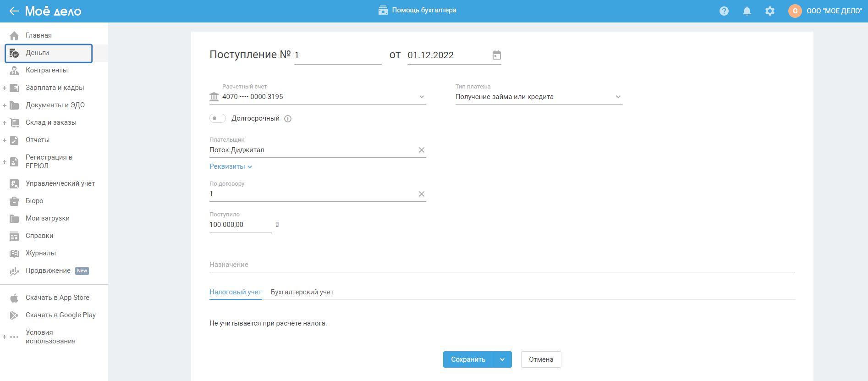The height and width of the screenshot is (381, 868).
Task: Open Условия использования link
Action: 50,337
